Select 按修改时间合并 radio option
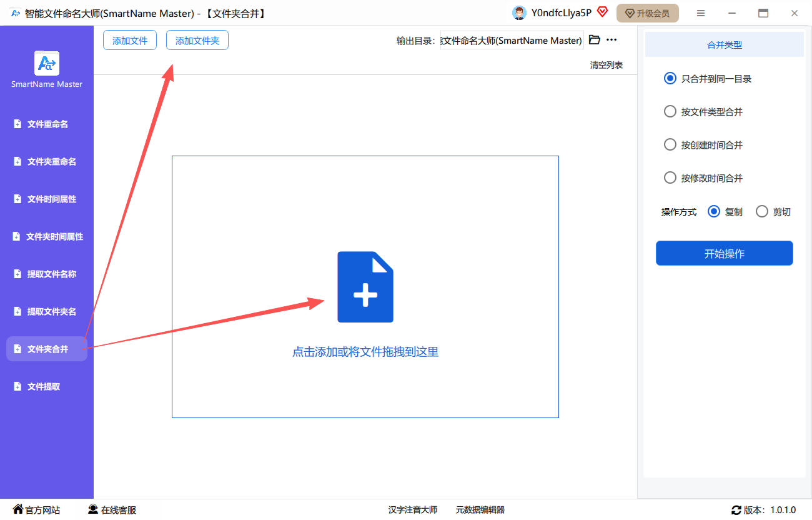Viewport: 812px width, 520px height. pos(670,178)
